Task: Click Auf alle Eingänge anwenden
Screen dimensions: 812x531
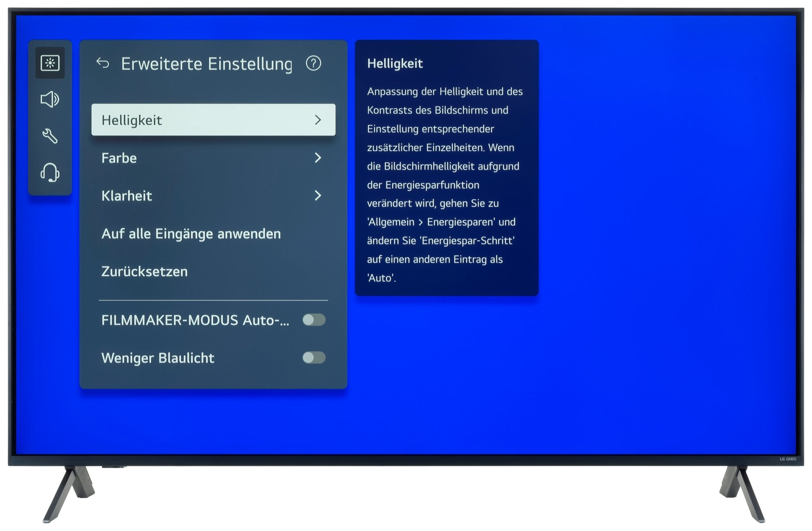Action: (x=191, y=234)
